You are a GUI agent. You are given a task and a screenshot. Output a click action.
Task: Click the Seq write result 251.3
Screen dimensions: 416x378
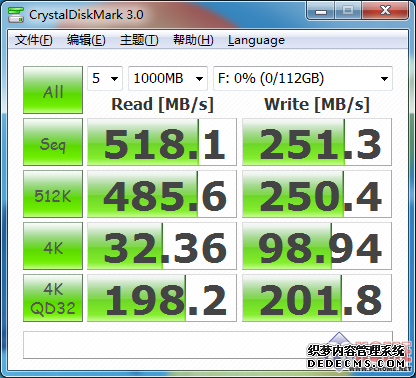[x=317, y=142]
